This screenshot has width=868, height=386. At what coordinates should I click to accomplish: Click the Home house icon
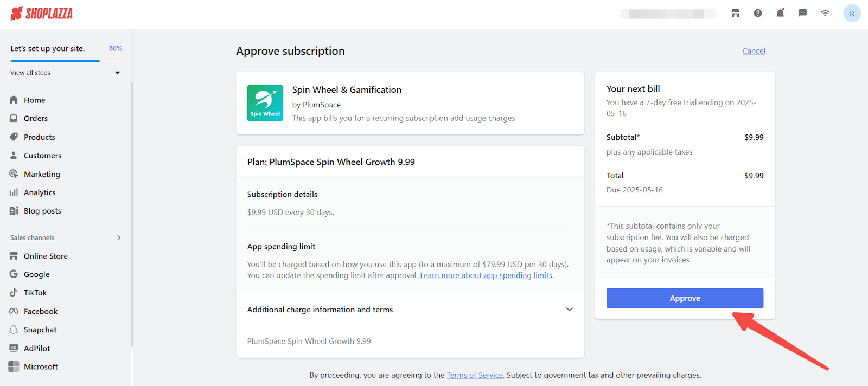click(x=14, y=100)
